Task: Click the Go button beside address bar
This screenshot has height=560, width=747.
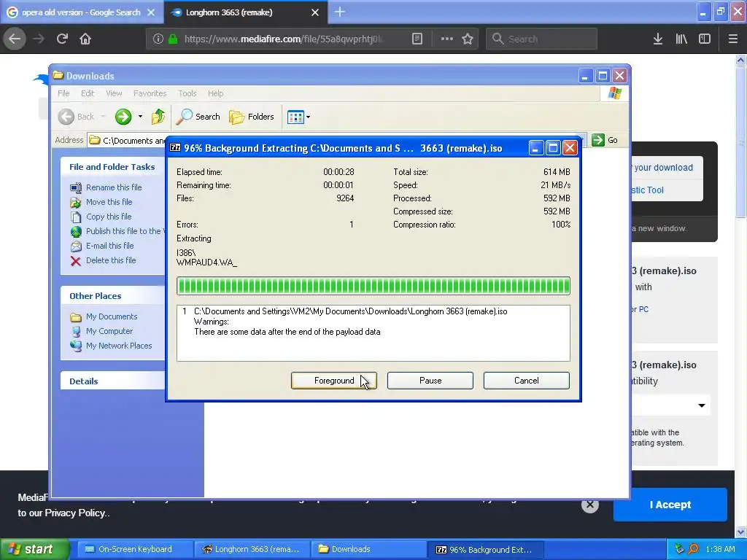Action: (605, 140)
